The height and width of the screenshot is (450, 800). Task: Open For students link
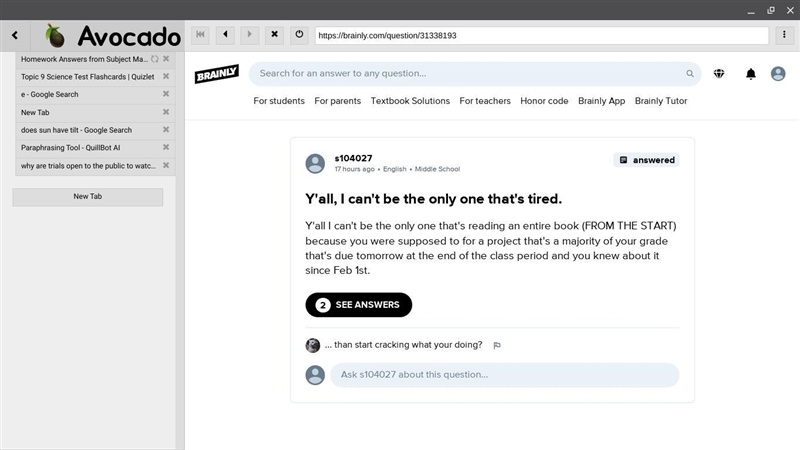[x=279, y=101]
